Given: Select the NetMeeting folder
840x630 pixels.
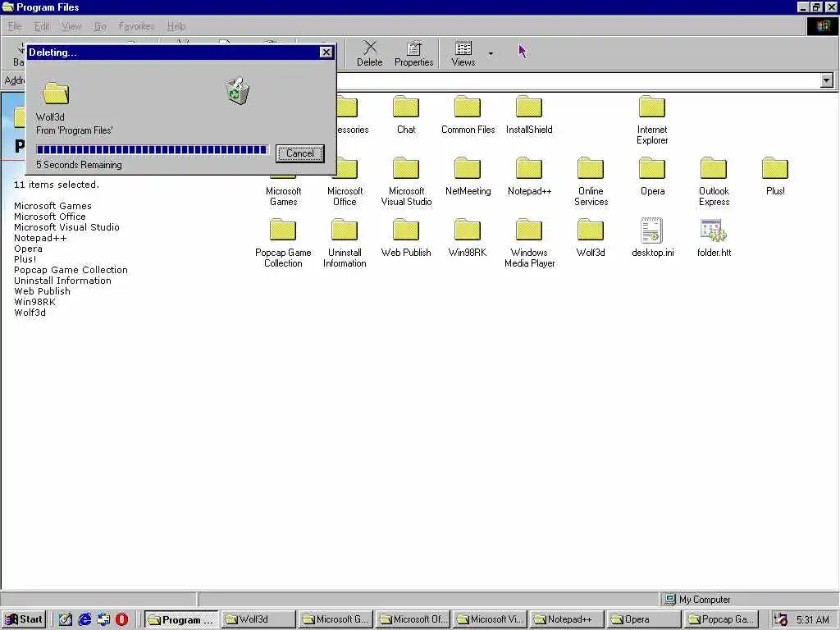Looking at the screenshot, I should point(468,176).
